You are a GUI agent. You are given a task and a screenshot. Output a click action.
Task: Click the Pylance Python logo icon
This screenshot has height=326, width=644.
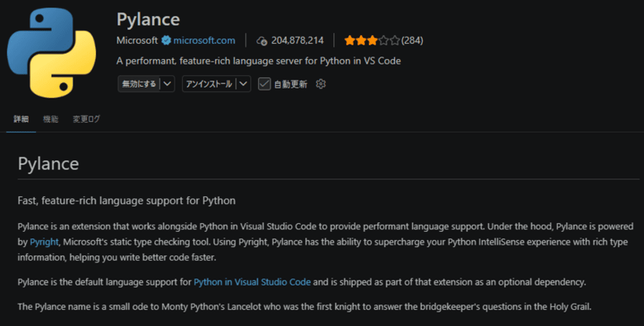(x=52, y=53)
